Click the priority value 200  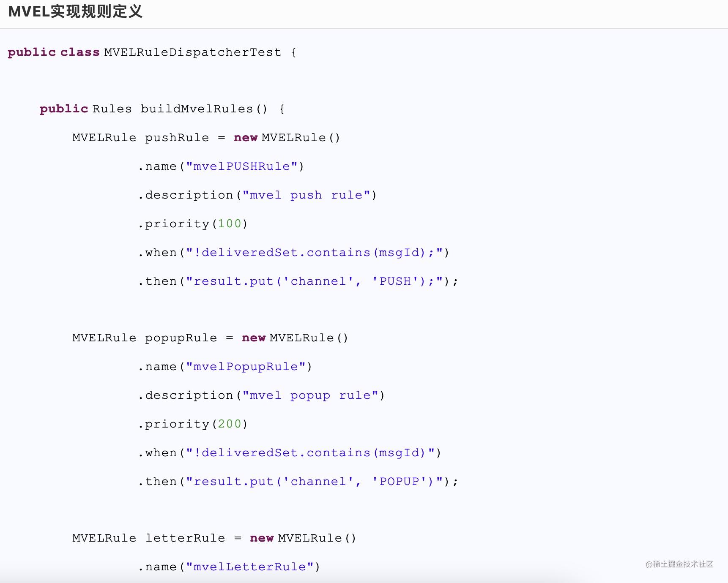(229, 424)
